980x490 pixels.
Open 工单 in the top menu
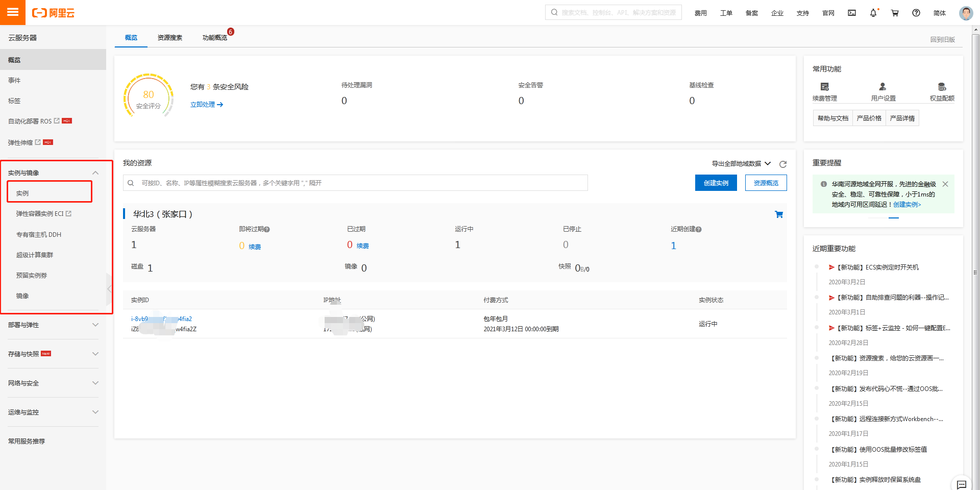(726, 13)
